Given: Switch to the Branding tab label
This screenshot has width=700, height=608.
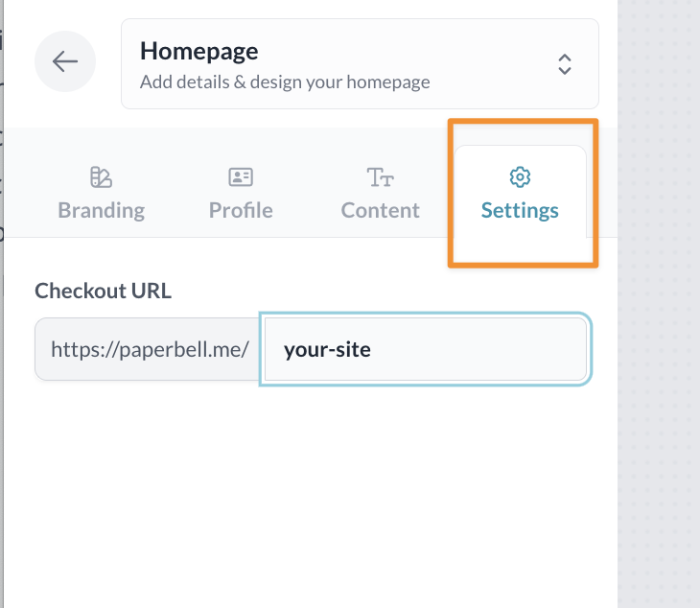Looking at the screenshot, I should pos(101,210).
